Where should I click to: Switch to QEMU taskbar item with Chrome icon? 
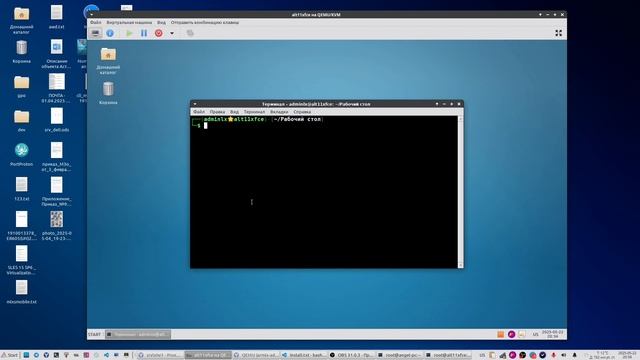coord(256,355)
